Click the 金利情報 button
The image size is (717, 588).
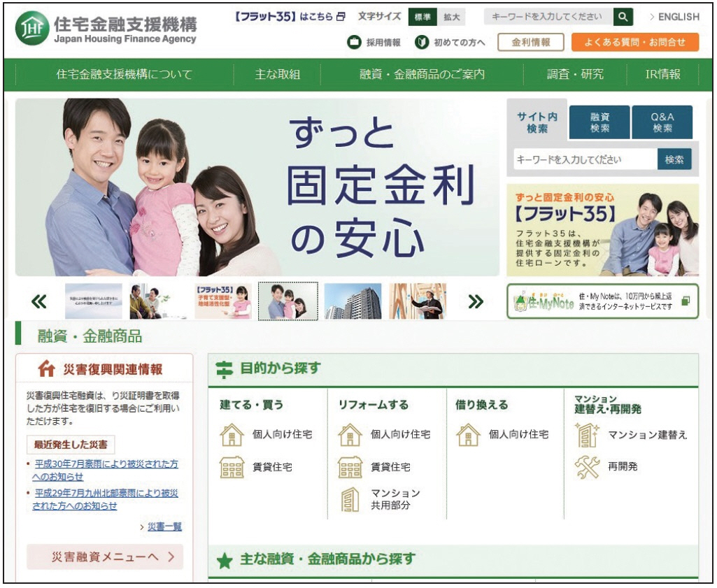530,43
